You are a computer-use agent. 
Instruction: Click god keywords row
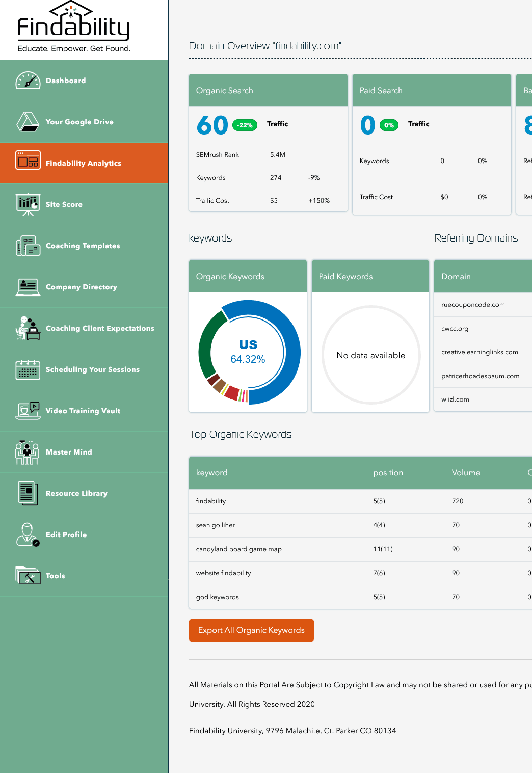pyautogui.click(x=360, y=597)
